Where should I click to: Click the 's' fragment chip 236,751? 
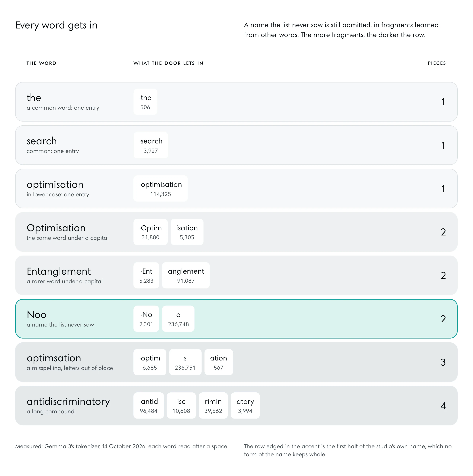coord(185,362)
